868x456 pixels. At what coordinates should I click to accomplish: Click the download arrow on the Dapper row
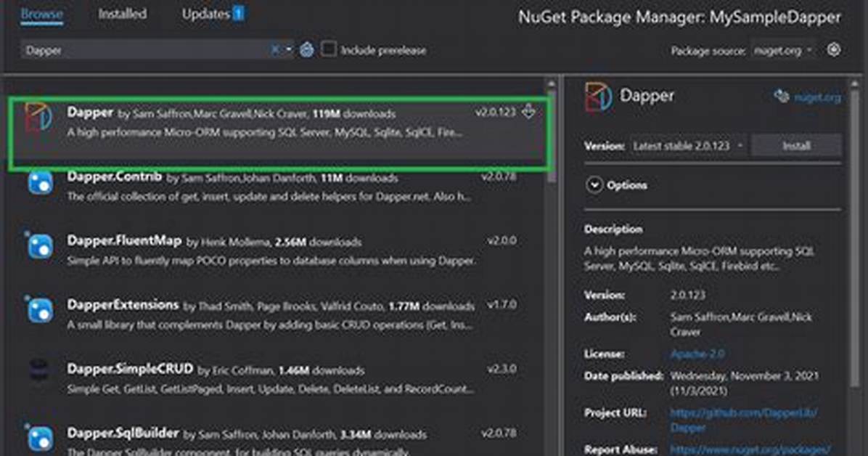[528, 111]
